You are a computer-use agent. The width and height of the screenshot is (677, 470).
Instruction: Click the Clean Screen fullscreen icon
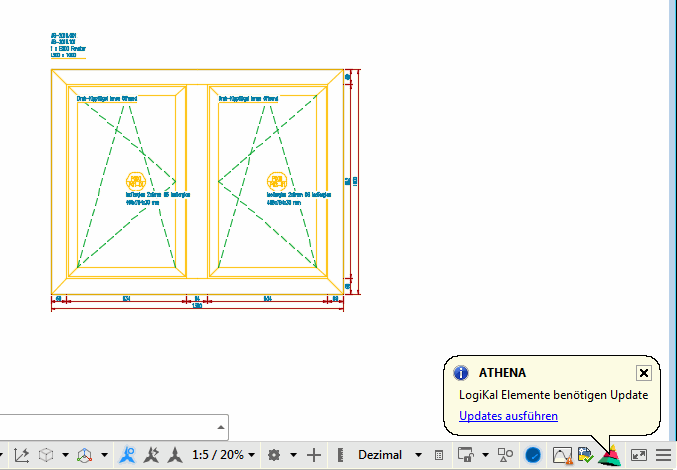(639, 455)
